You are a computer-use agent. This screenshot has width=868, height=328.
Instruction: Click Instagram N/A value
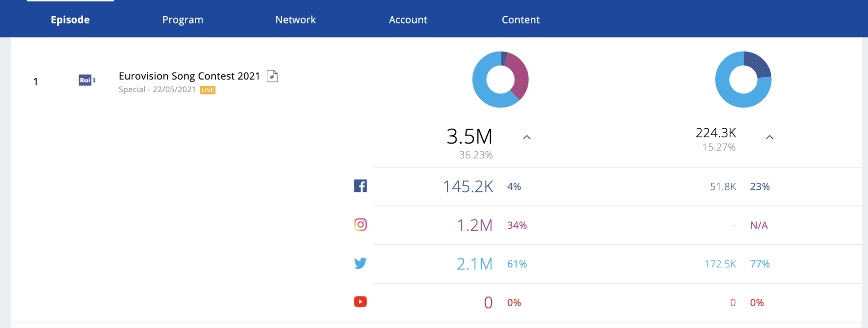coord(759,225)
